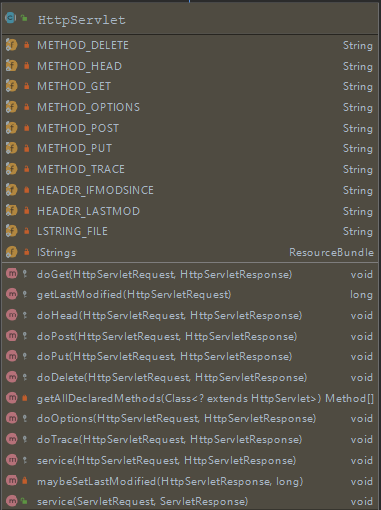The height and width of the screenshot is (510, 381).
Task: Click the HttpServlet class icon
Action: tap(10, 18)
